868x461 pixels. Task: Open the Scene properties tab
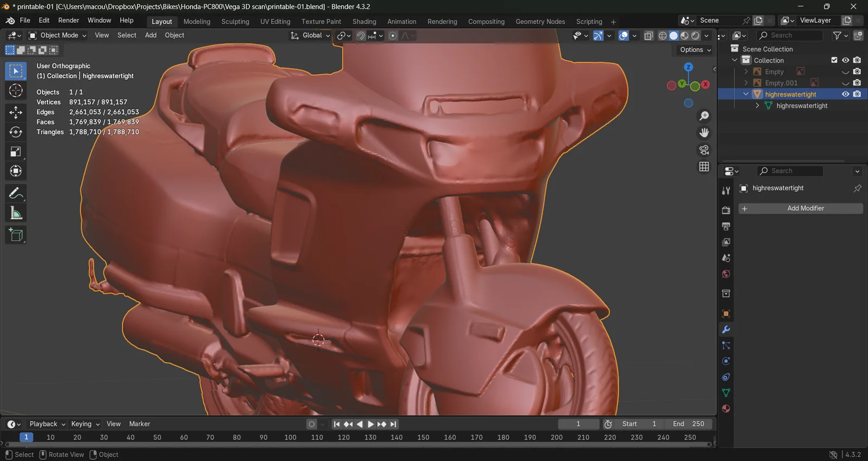coord(726,258)
